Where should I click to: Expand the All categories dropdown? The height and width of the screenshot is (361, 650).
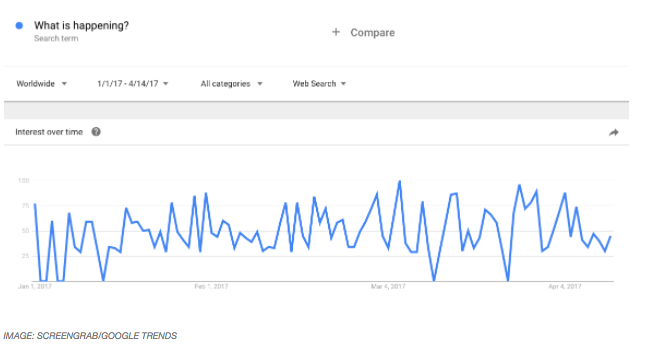(x=231, y=84)
